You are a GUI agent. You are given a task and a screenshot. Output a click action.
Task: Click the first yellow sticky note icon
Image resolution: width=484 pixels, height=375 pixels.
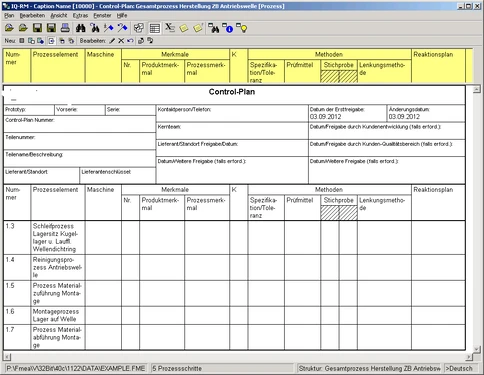tap(184, 28)
